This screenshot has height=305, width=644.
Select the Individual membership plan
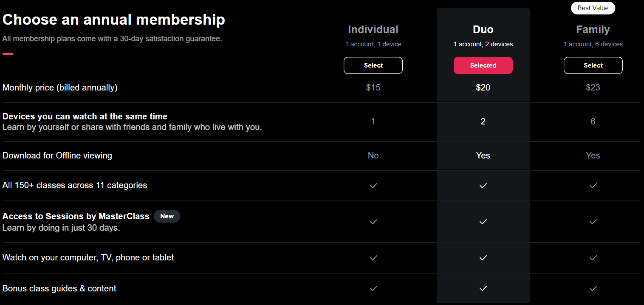373,65
